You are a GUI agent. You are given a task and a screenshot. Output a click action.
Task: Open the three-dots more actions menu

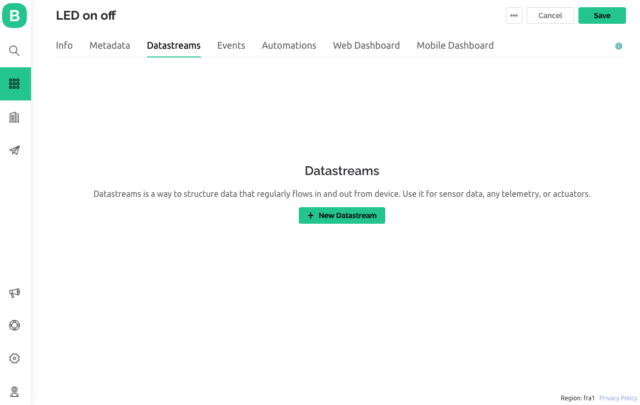(514, 16)
